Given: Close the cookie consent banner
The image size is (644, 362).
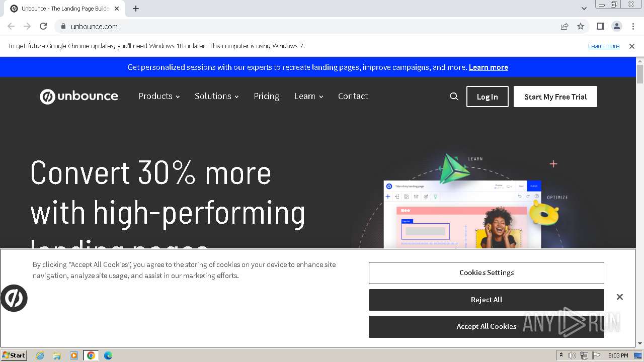Looking at the screenshot, I should coord(620,297).
